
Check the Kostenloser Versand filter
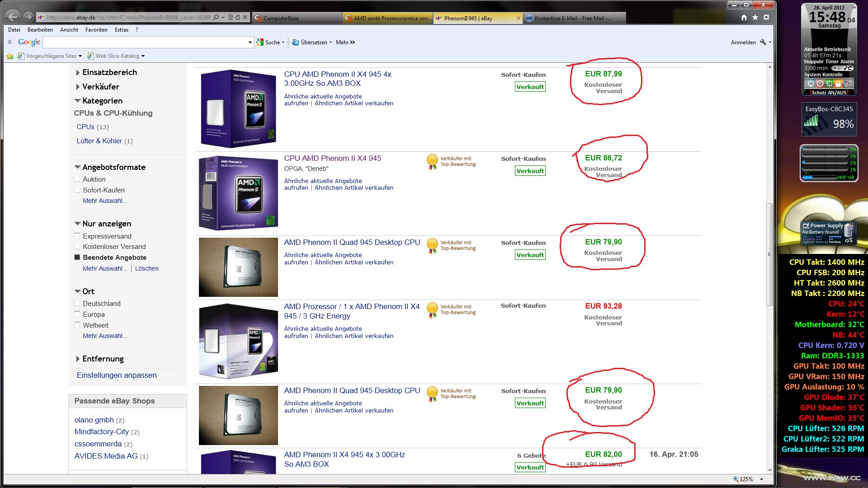77,247
